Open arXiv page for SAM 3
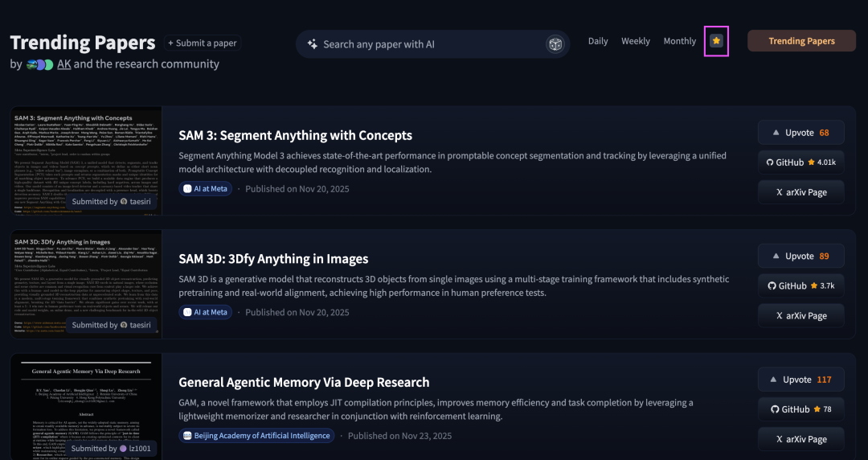The image size is (868, 460). (x=800, y=192)
